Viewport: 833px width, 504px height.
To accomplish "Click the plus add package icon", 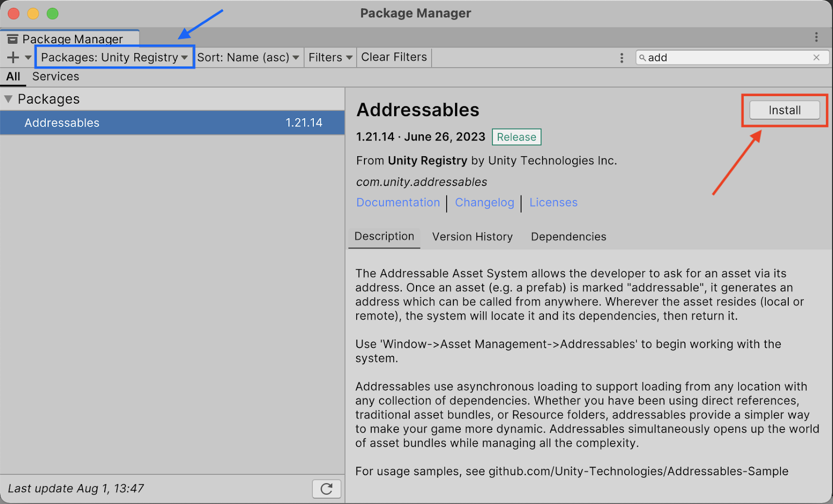I will [x=13, y=57].
